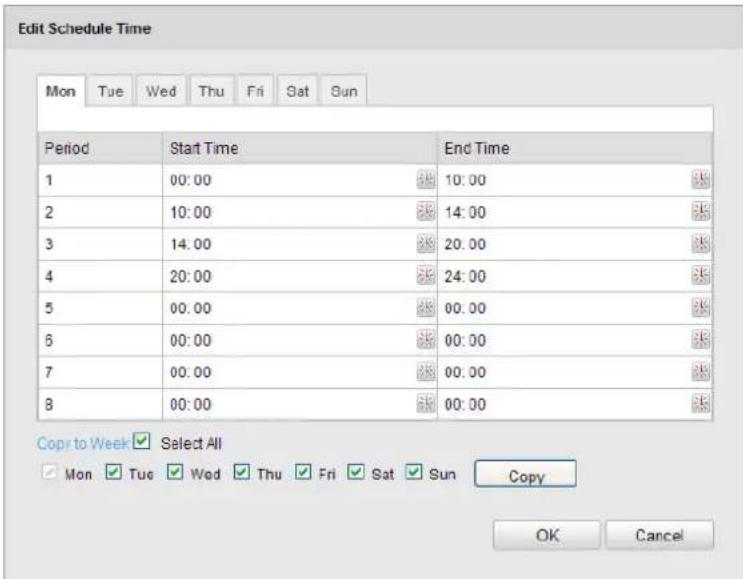
Task: Open time picker for Period 8 end time
Action: click(701, 404)
